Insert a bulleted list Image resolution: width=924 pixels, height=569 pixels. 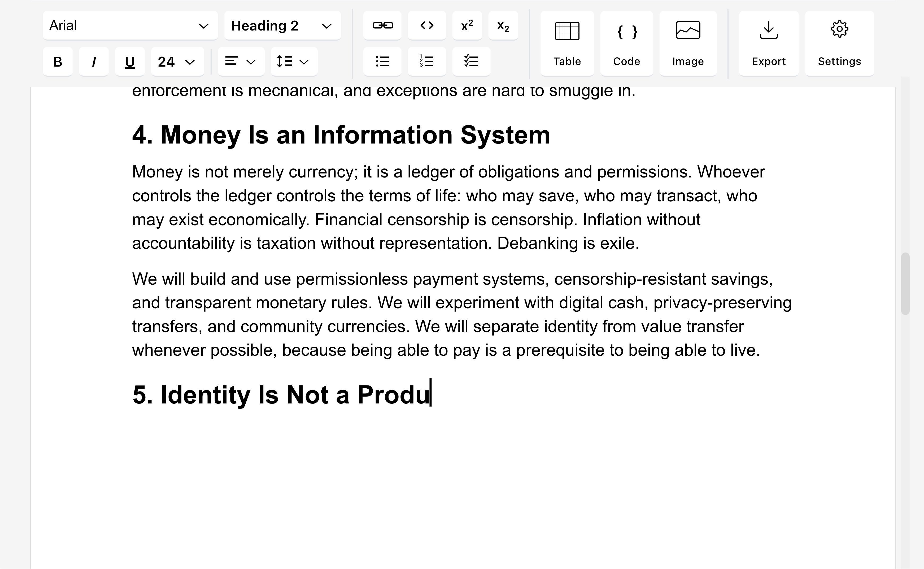pos(382,61)
